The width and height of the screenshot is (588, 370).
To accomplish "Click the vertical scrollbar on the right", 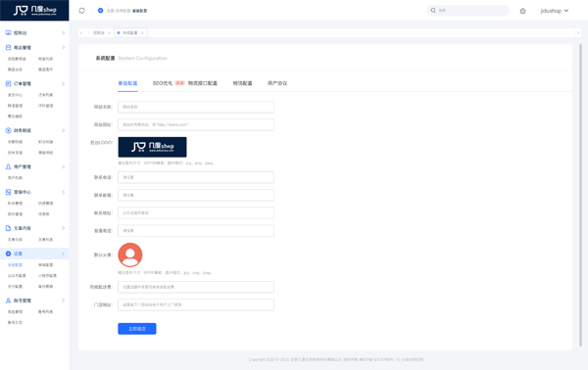I will 580,195.
